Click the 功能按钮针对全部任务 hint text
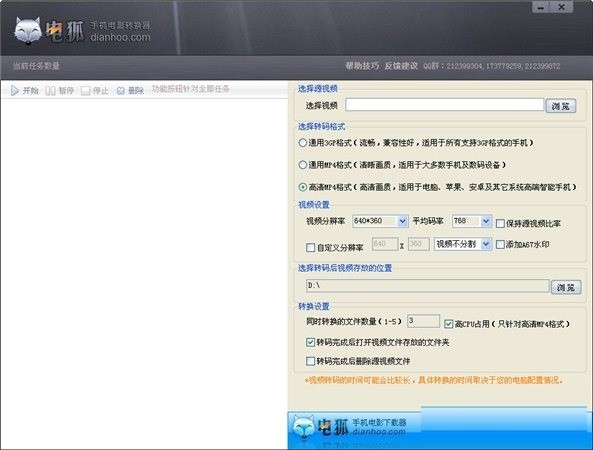This screenshot has height=450, width=593. point(191,89)
